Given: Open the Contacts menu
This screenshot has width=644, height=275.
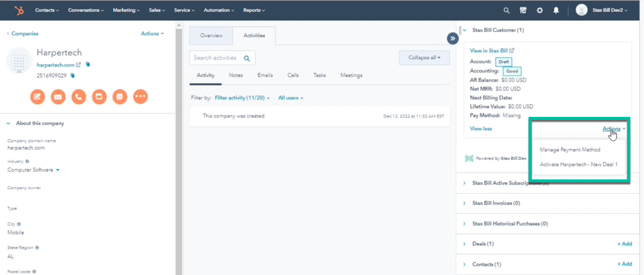Looking at the screenshot, I should point(47,10).
